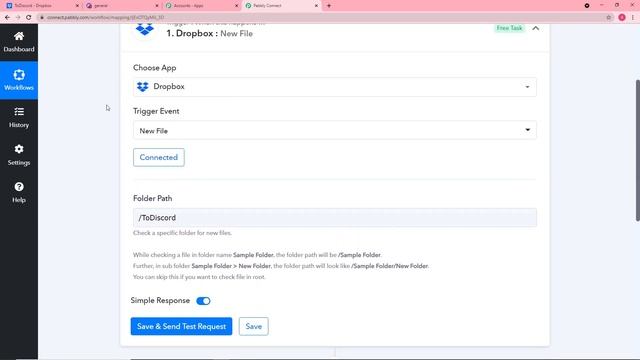Click the Dropbox logo in the step header
Image resolution: width=640 pixels, height=360 pixels.
144,29
